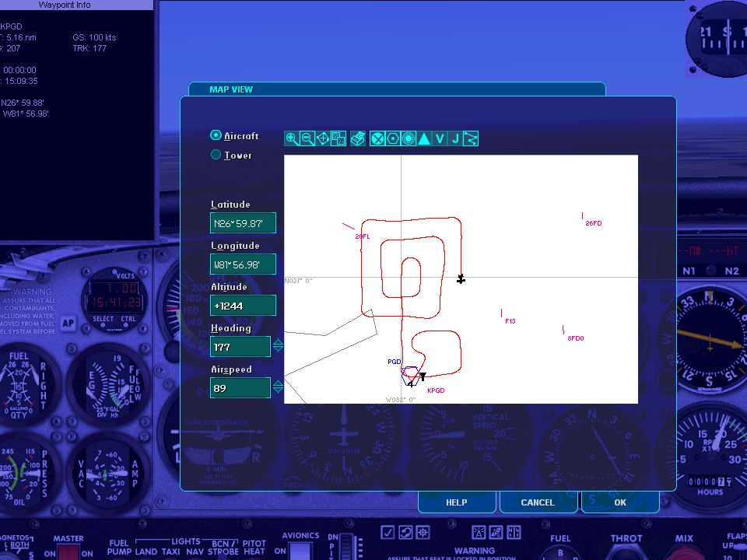Viewport: 747px width, 560px height.
Task: Click the MIX mixture knob
Action: (684, 551)
